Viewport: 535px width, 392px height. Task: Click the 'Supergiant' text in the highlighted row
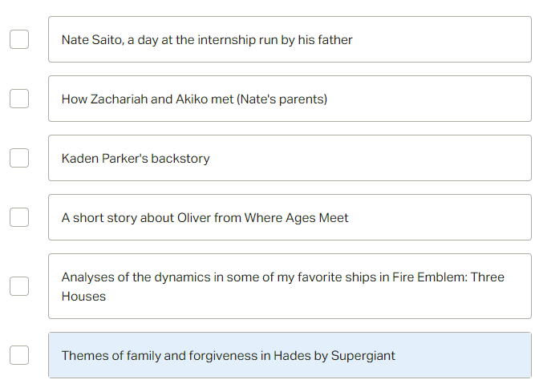pyautogui.click(x=363, y=356)
